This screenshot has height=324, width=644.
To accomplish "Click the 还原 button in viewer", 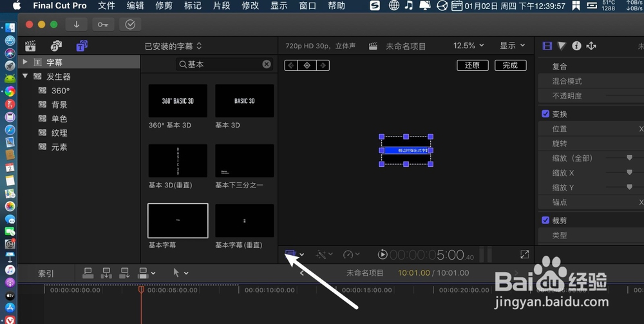I will [x=472, y=65].
